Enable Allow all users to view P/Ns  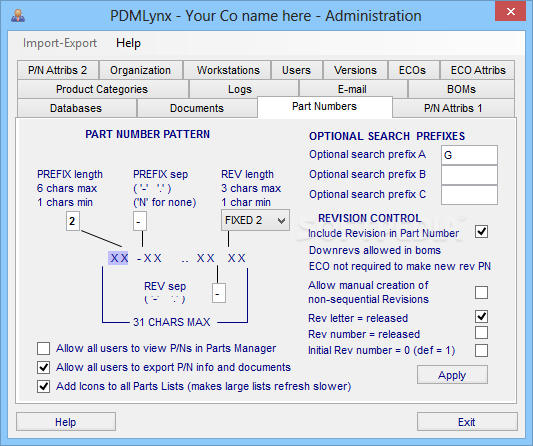[44, 348]
